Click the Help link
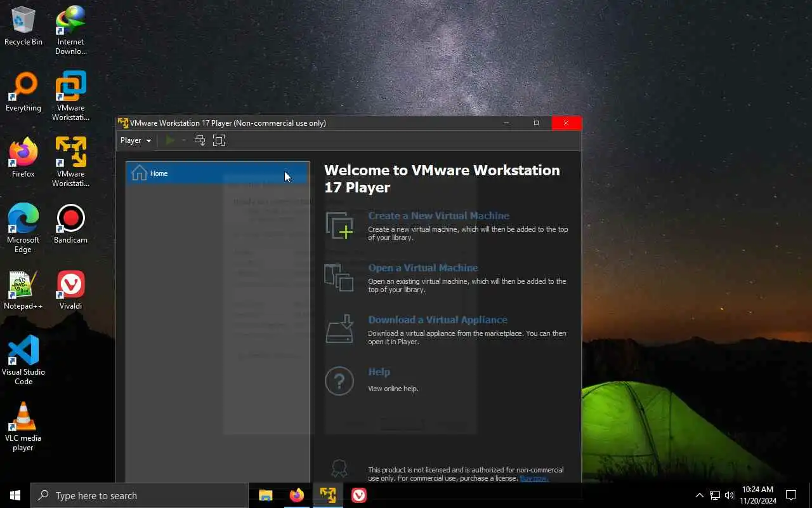The height and width of the screenshot is (508, 812). pyautogui.click(x=379, y=372)
